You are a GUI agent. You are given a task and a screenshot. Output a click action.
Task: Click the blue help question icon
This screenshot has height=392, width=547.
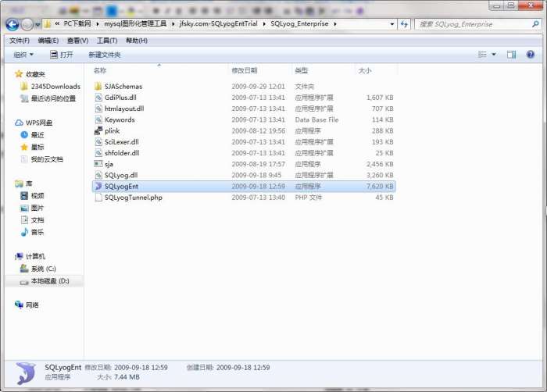pos(531,54)
